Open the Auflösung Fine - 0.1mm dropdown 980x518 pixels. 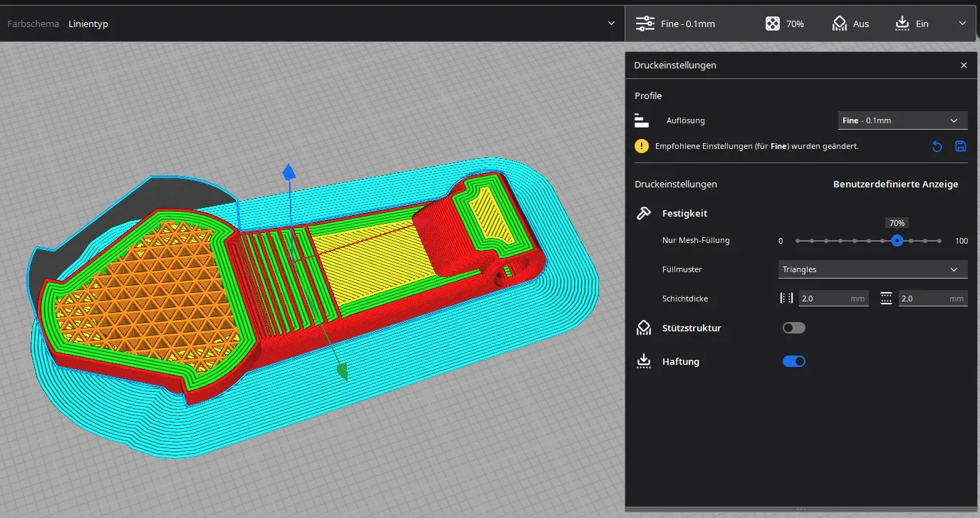902,120
